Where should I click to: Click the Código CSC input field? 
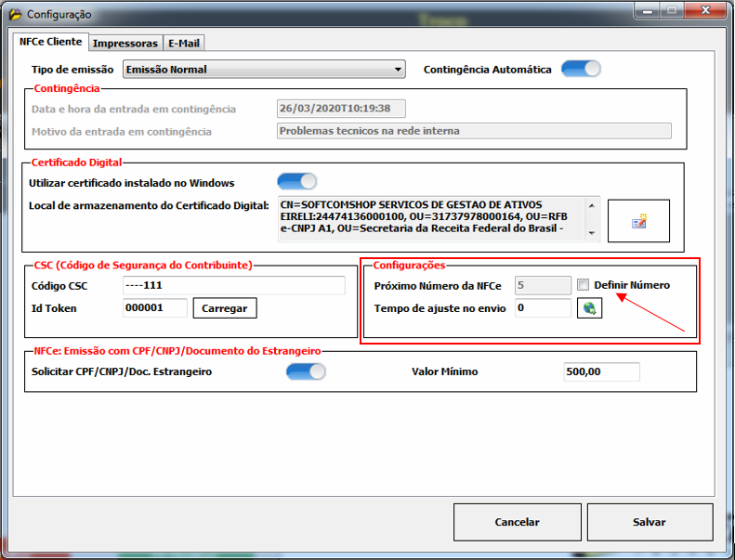(232, 285)
